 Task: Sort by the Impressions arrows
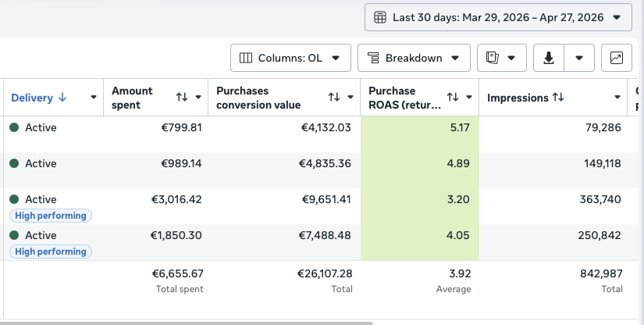point(558,97)
